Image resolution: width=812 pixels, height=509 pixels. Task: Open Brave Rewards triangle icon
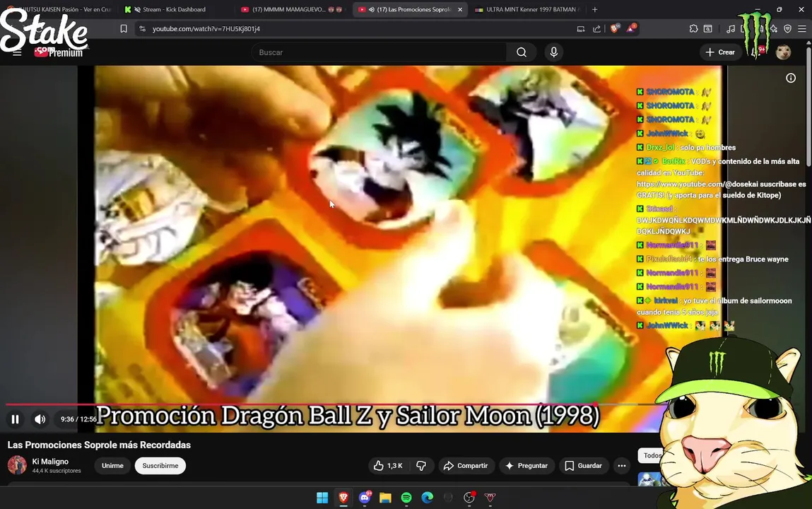[x=631, y=28]
